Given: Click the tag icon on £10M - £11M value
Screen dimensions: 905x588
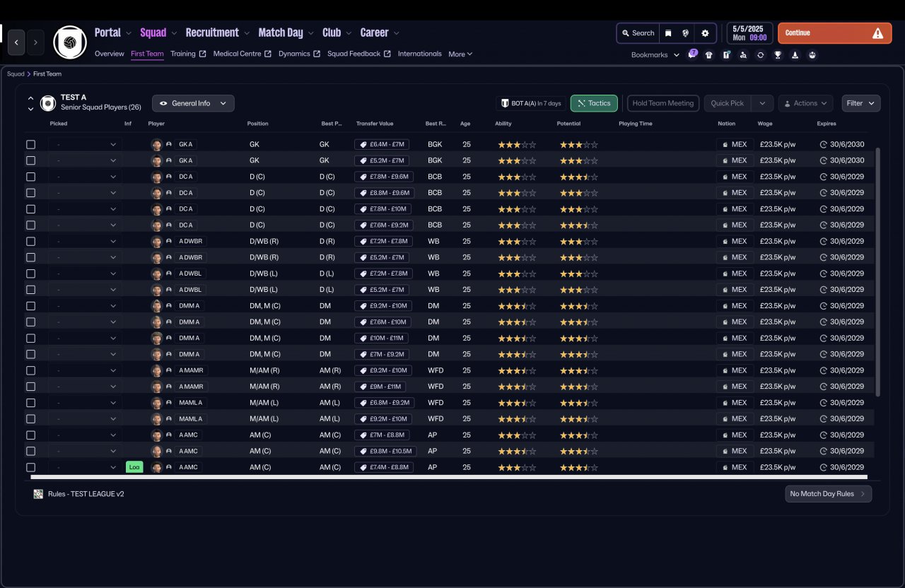Looking at the screenshot, I should 363,338.
